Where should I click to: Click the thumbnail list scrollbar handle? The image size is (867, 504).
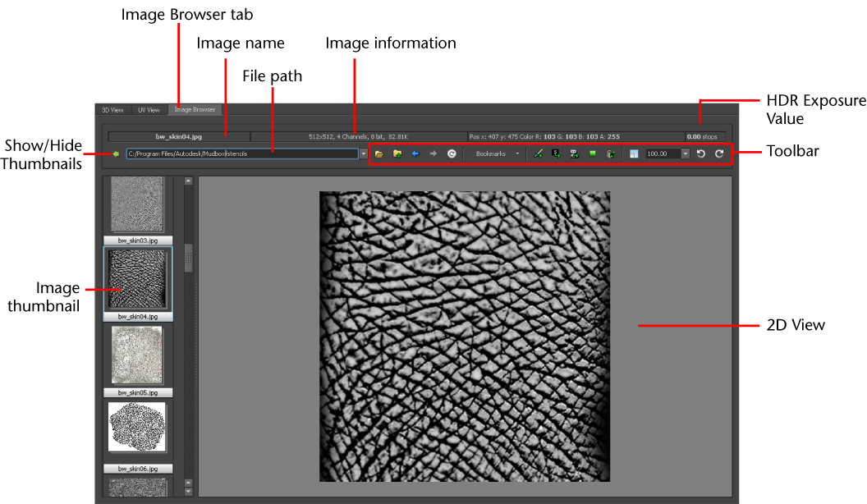coord(189,258)
